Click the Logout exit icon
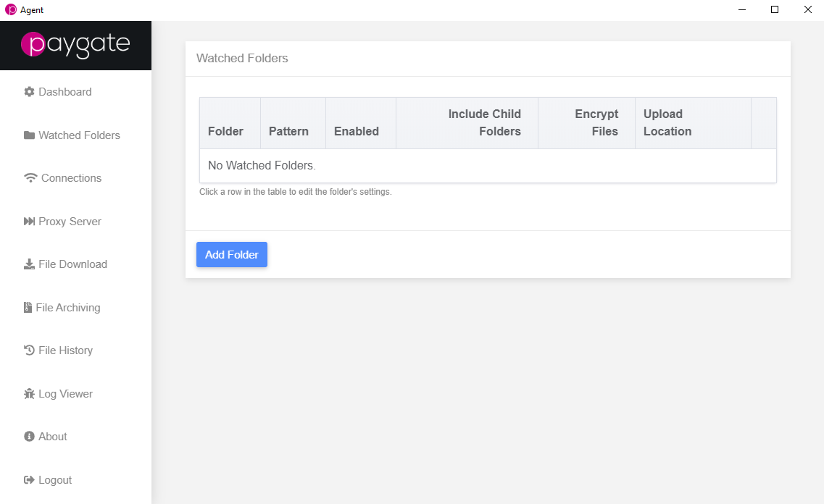 [x=29, y=480]
